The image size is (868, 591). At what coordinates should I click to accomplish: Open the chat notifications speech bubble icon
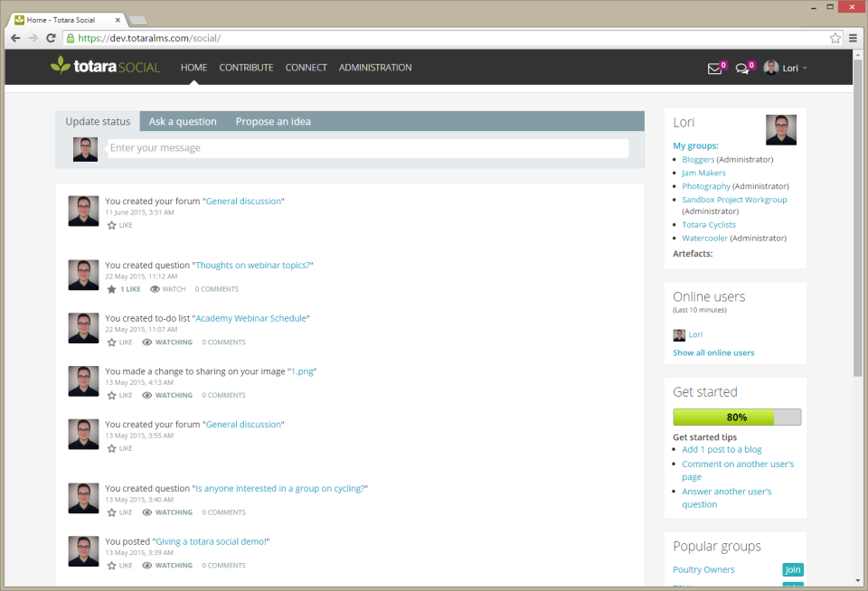741,69
